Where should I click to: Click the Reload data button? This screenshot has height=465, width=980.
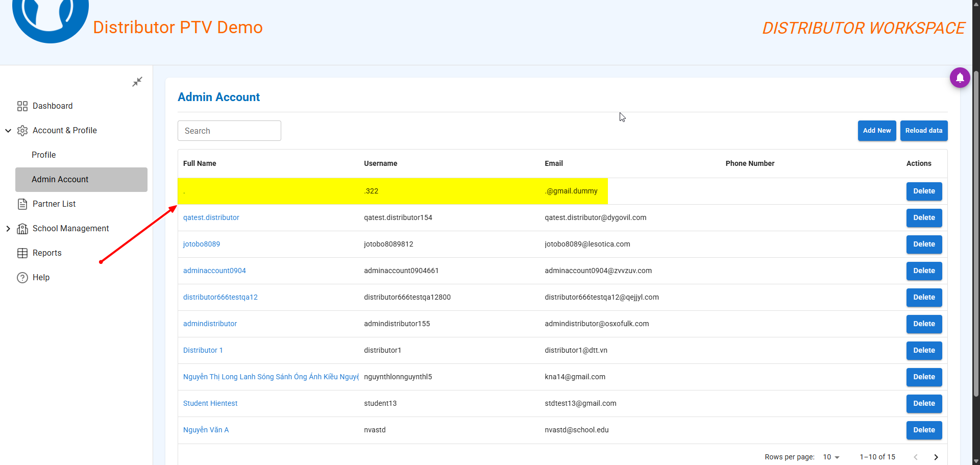924,131
